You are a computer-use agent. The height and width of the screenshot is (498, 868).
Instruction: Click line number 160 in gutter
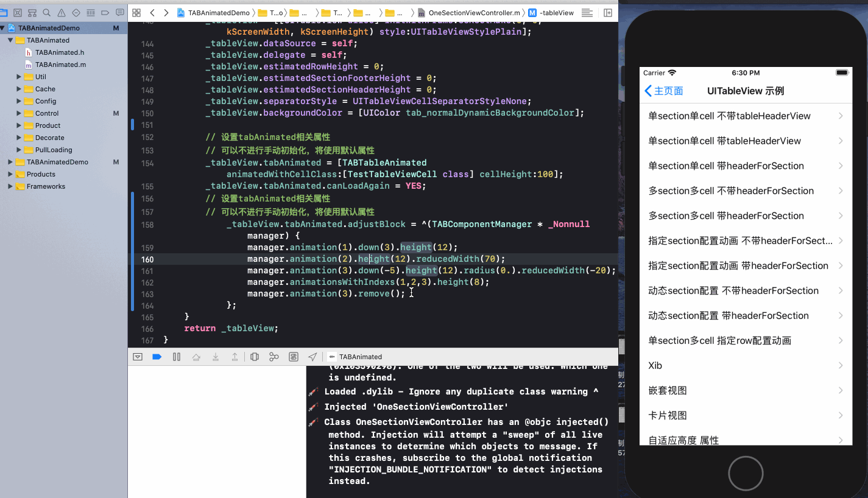click(x=147, y=259)
